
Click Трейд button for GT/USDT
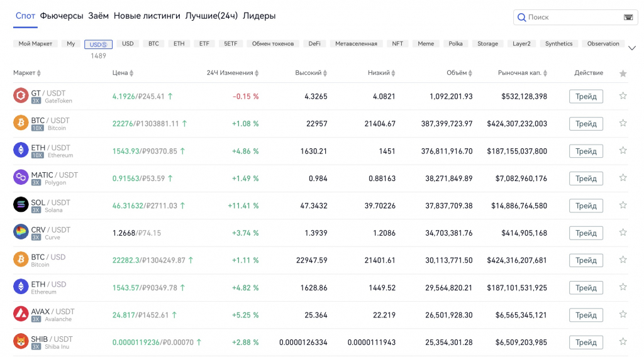pyautogui.click(x=586, y=96)
